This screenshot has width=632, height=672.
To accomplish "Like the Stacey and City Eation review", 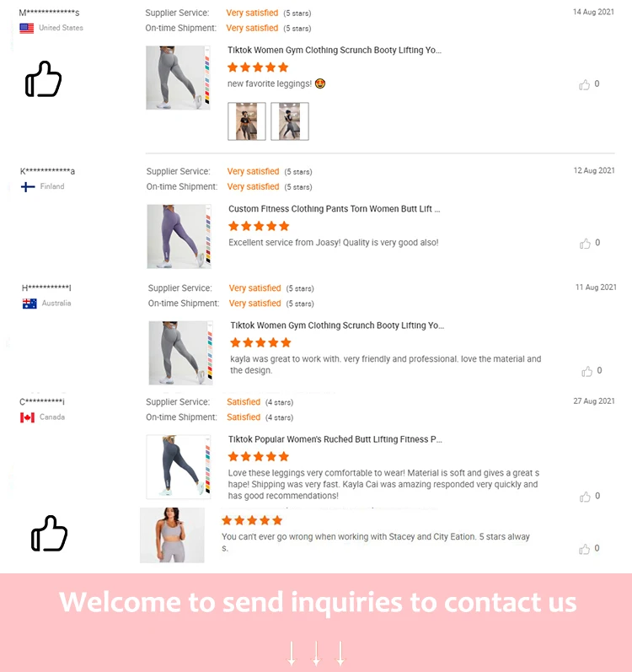I will click(x=585, y=549).
